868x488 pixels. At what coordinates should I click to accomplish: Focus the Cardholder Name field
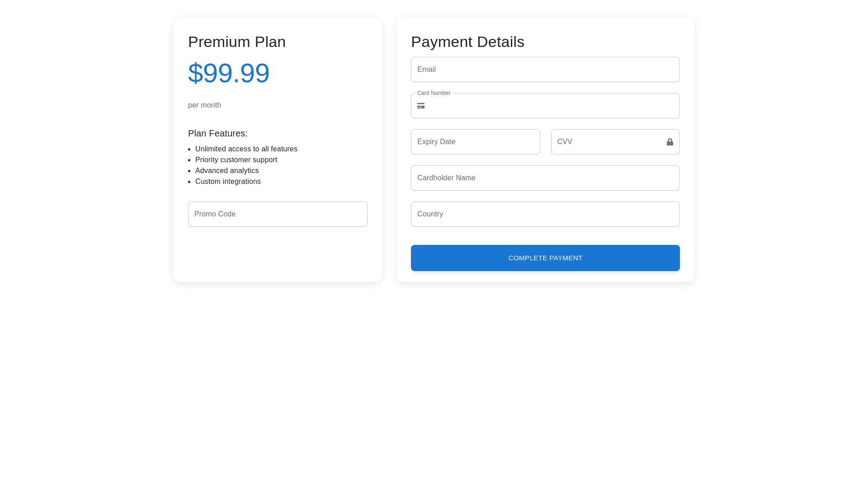tap(545, 178)
